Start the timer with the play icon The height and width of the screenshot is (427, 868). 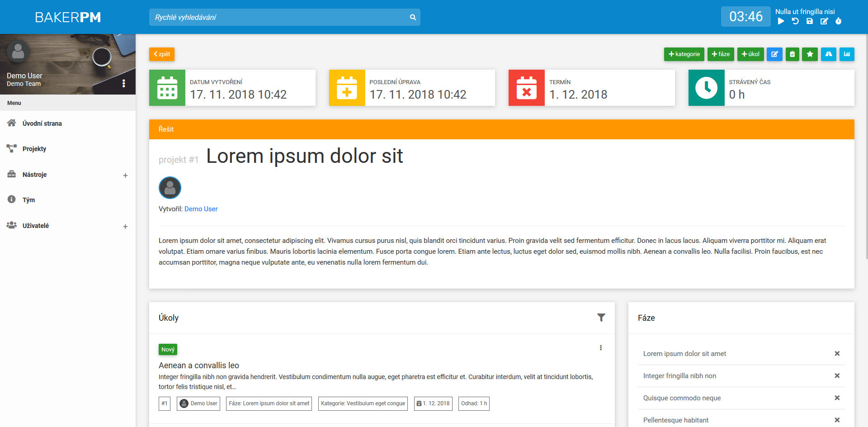tap(781, 21)
